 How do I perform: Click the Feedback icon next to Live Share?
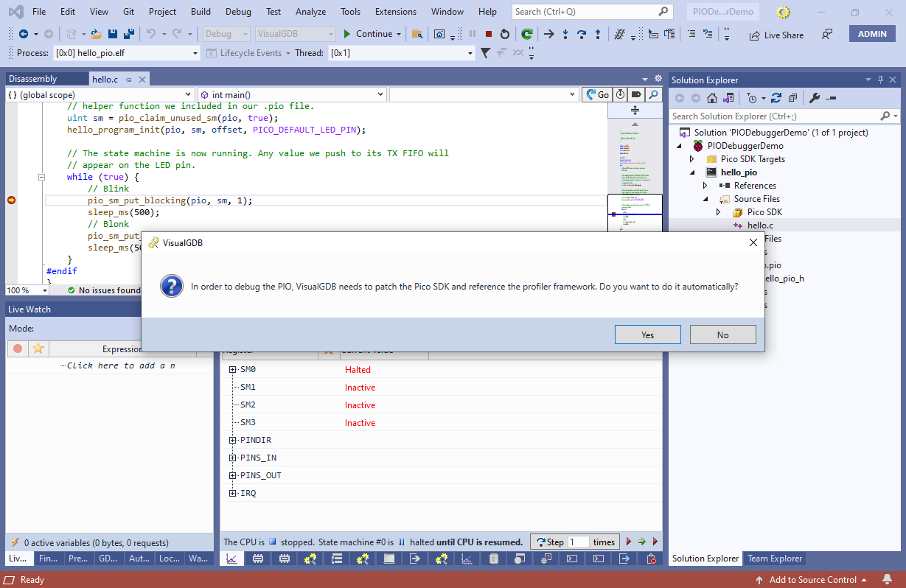pos(827,34)
